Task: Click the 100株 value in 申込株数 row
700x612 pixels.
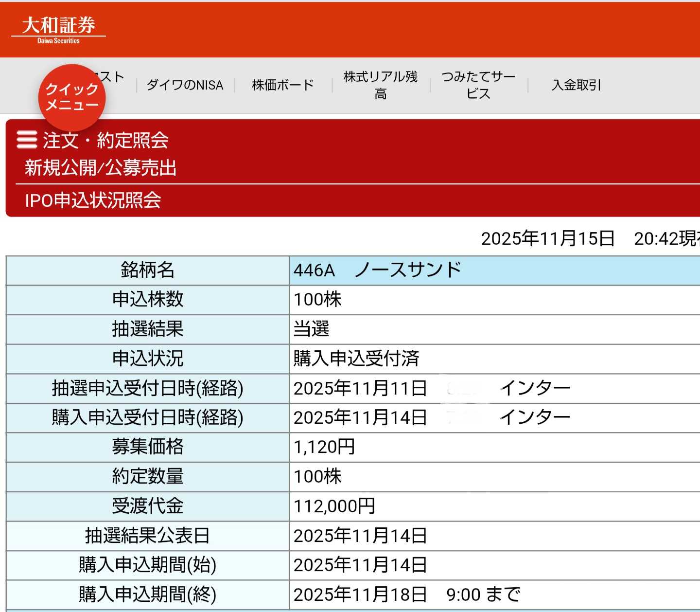Action: pyautogui.click(x=317, y=299)
